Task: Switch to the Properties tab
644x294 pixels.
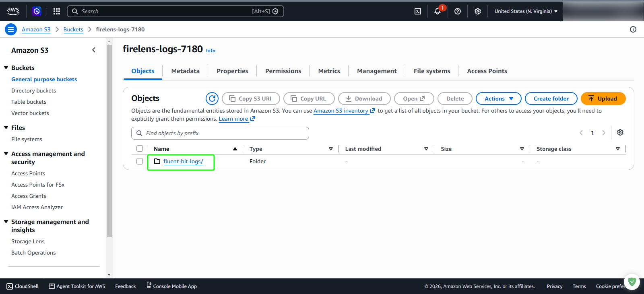Action: tap(233, 71)
